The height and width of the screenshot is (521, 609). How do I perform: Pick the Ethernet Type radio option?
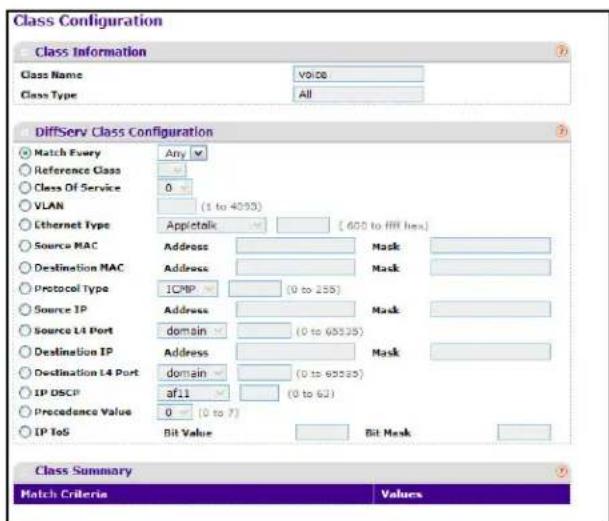tap(25, 225)
